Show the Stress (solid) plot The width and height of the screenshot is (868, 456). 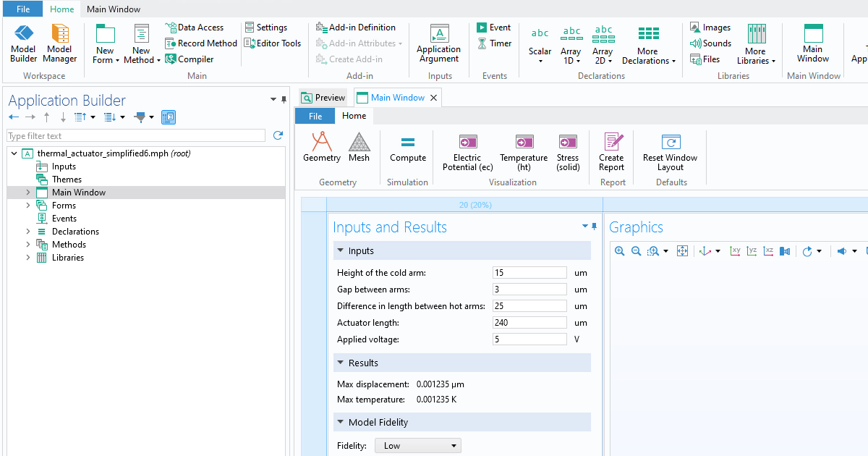click(x=568, y=152)
